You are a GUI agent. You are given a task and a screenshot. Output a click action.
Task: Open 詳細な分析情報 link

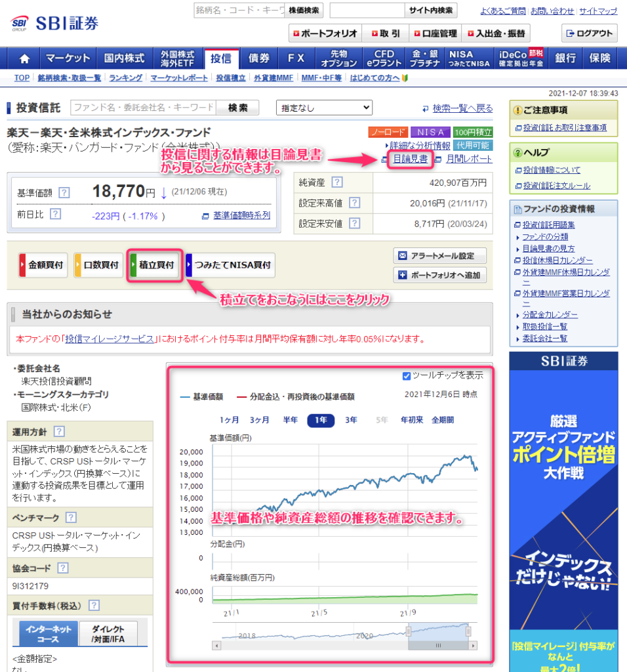pyautogui.click(x=420, y=146)
